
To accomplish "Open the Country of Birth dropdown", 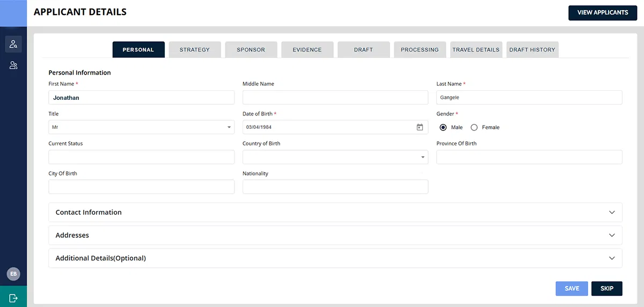I will [x=335, y=157].
